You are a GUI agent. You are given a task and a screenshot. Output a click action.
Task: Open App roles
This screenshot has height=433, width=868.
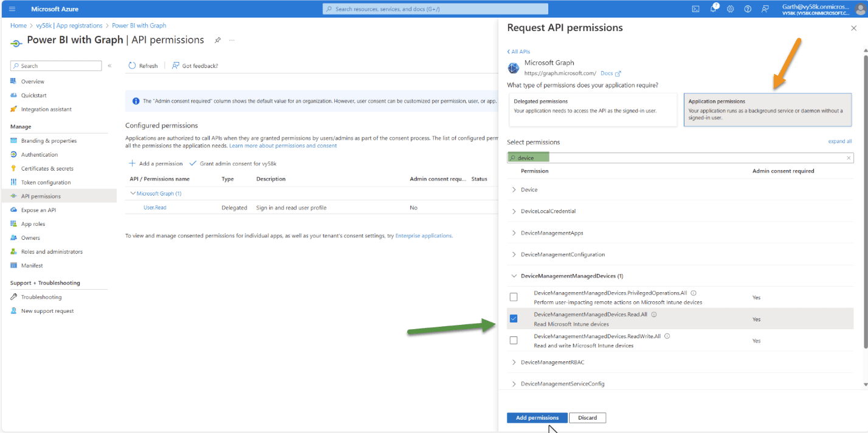(x=33, y=224)
